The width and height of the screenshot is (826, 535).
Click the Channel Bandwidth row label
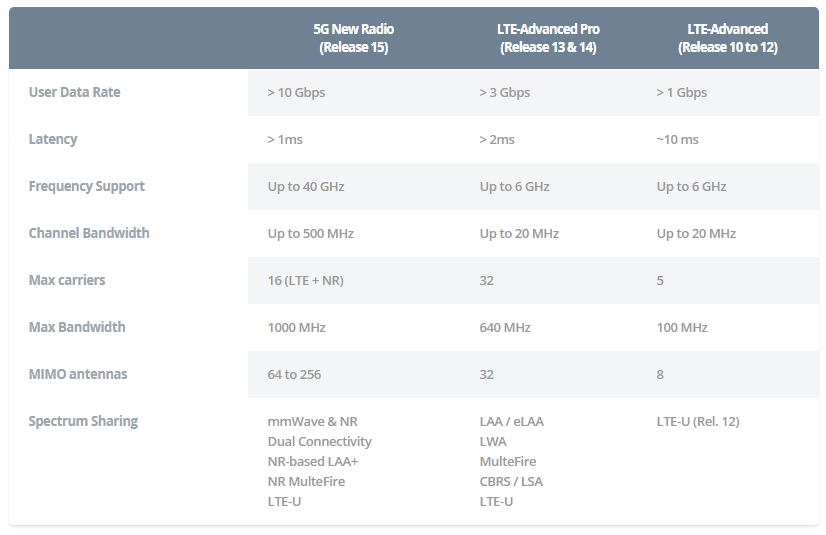click(89, 233)
